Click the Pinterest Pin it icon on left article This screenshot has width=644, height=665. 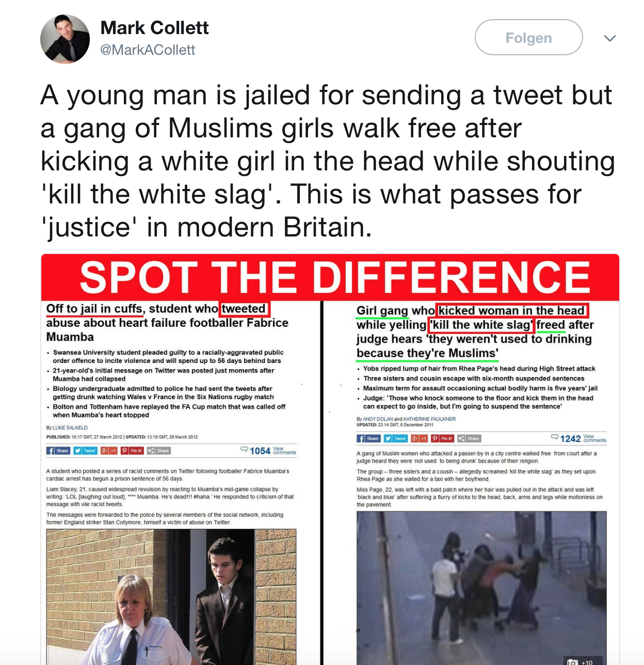[x=132, y=451]
